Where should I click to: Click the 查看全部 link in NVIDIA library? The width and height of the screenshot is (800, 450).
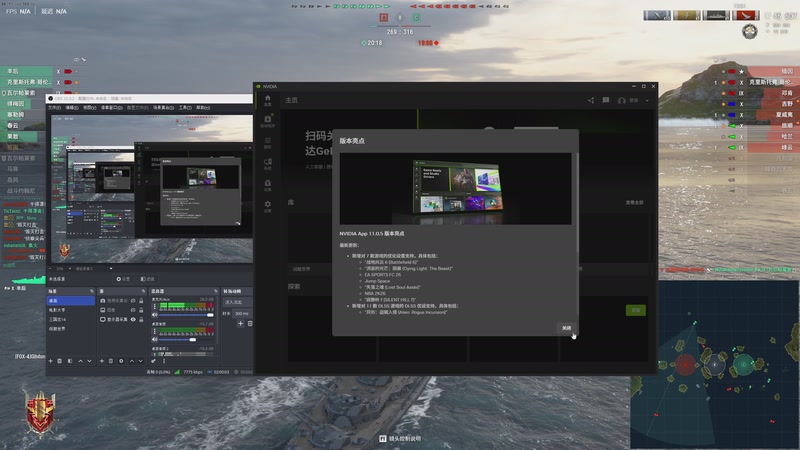tap(634, 203)
